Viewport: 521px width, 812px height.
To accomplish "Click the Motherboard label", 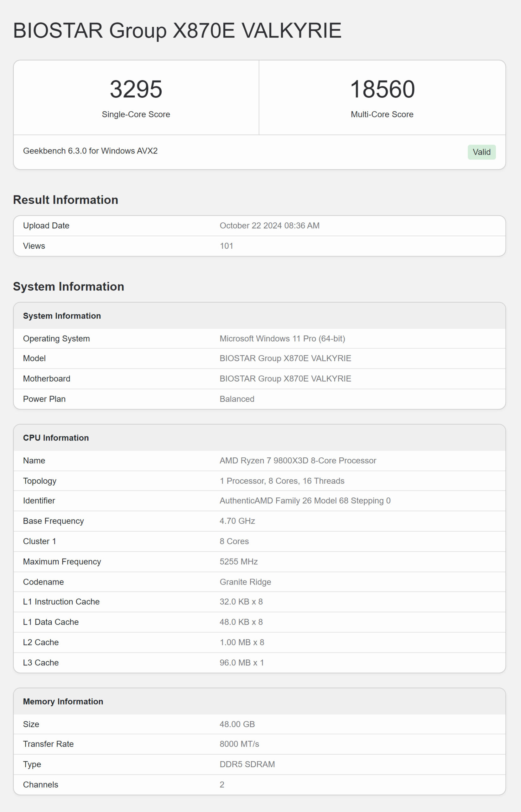I will 47,379.
